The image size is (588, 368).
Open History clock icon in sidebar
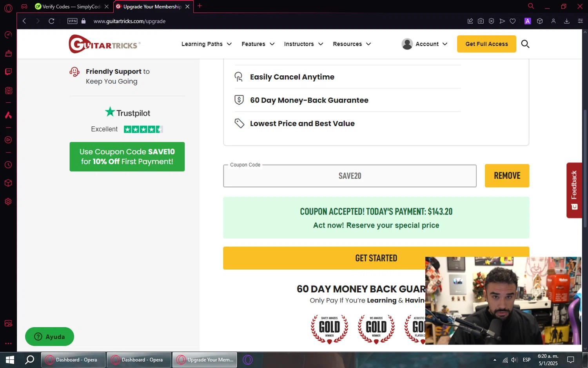[8, 165]
